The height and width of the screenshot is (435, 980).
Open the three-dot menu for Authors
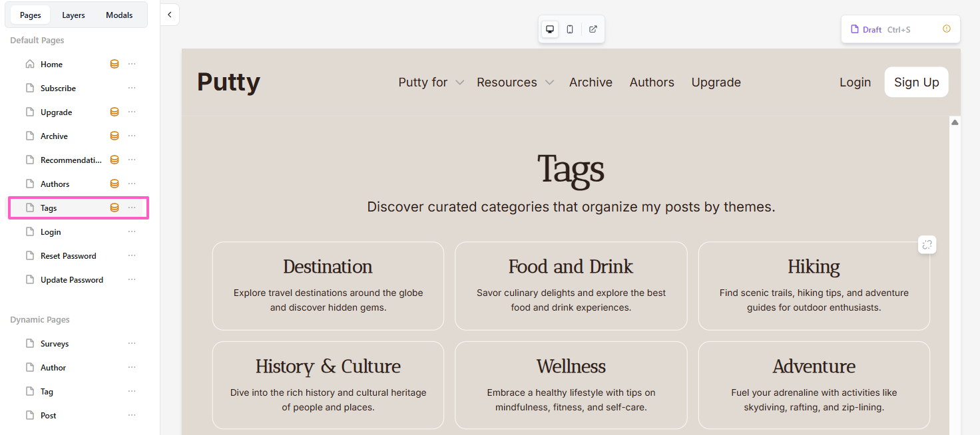[x=132, y=184]
